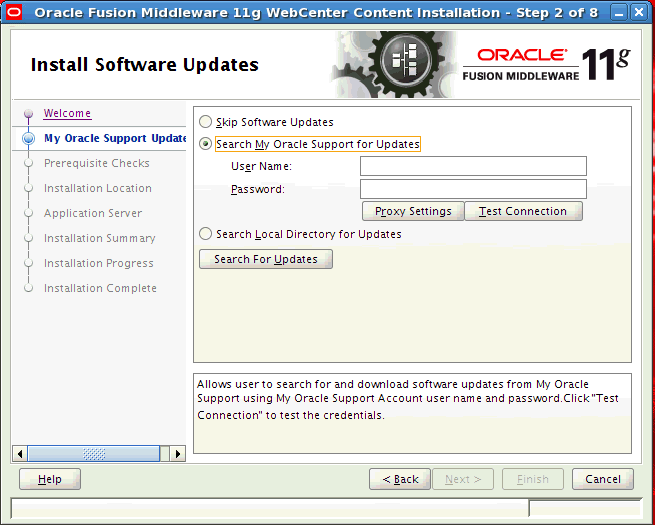Click the User Name input field
This screenshot has width=655, height=525.
point(473,166)
